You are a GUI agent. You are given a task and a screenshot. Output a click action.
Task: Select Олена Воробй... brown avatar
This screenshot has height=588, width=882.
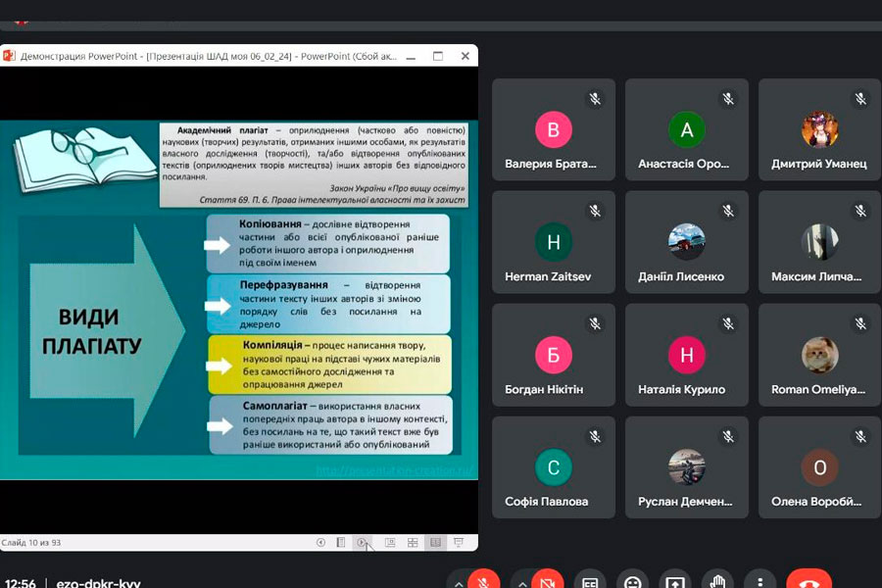tap(819, 467)
